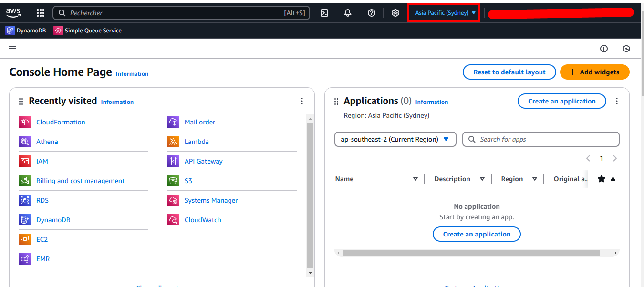The height and width of the screenshot is (287, 644).
Task: Open the Recently visited widget options menu
Action: click(x=302, y=101)
